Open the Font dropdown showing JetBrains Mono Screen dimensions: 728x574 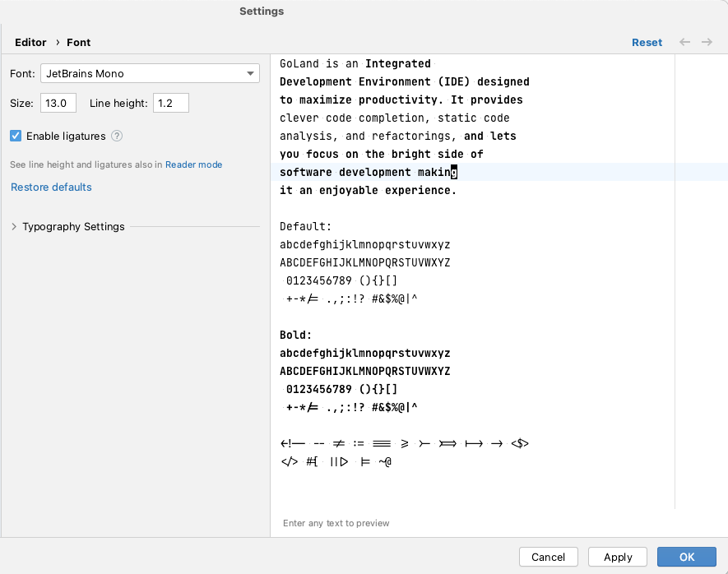pos(150,73)
